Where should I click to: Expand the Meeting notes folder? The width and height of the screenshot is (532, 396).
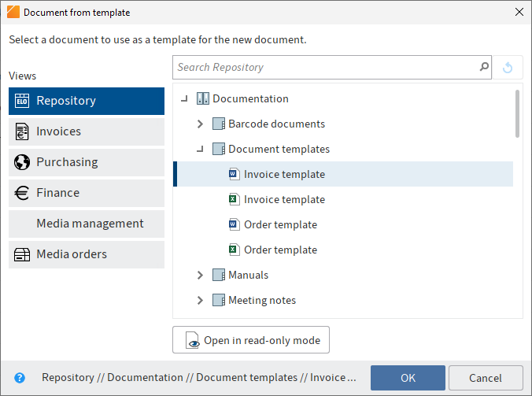pos(200,300)
